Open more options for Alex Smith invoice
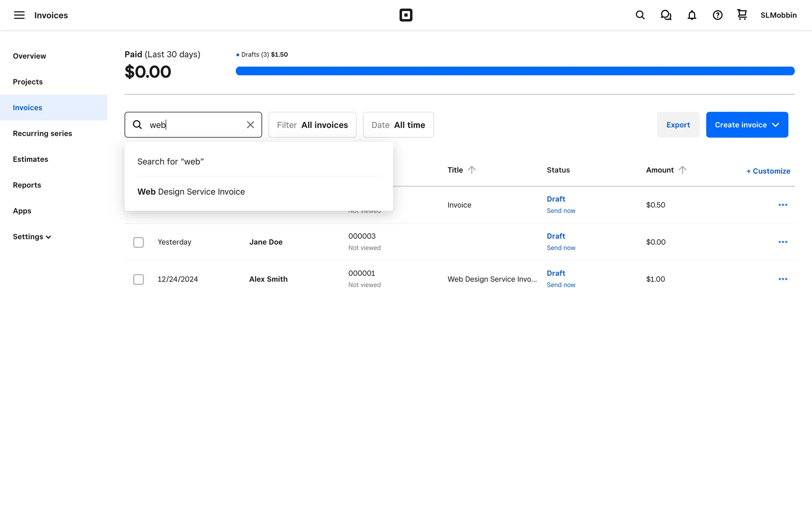 [x=782, y=279]
